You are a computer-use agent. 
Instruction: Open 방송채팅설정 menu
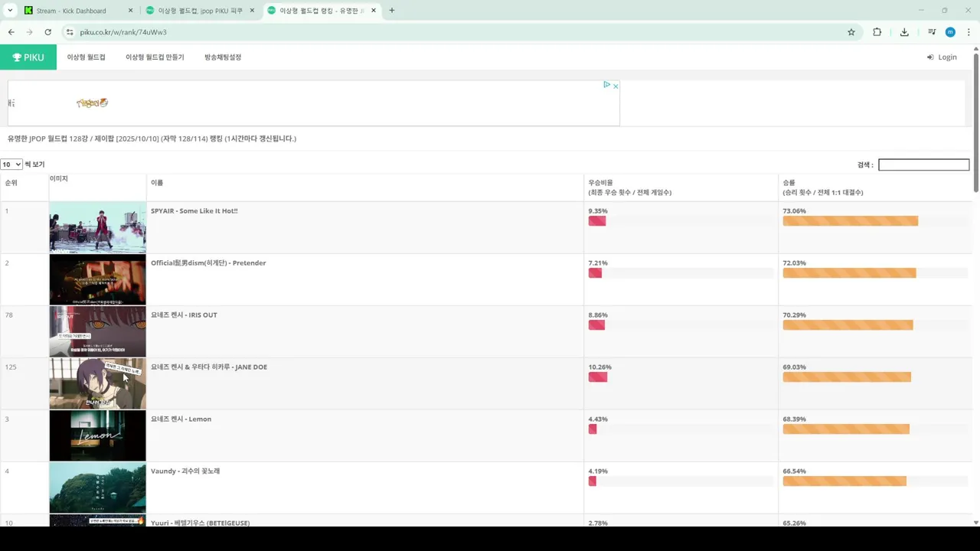tap(223, 57)
